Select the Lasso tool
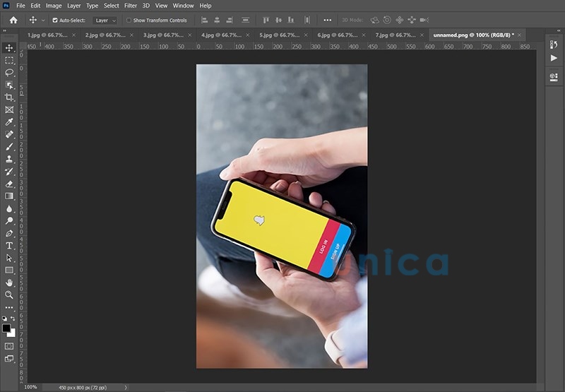Screen dimensions: 565x392 (9, 73)
